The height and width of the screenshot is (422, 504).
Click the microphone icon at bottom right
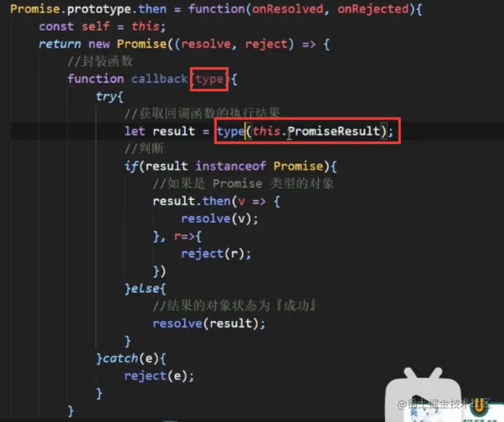coord(479,405)
